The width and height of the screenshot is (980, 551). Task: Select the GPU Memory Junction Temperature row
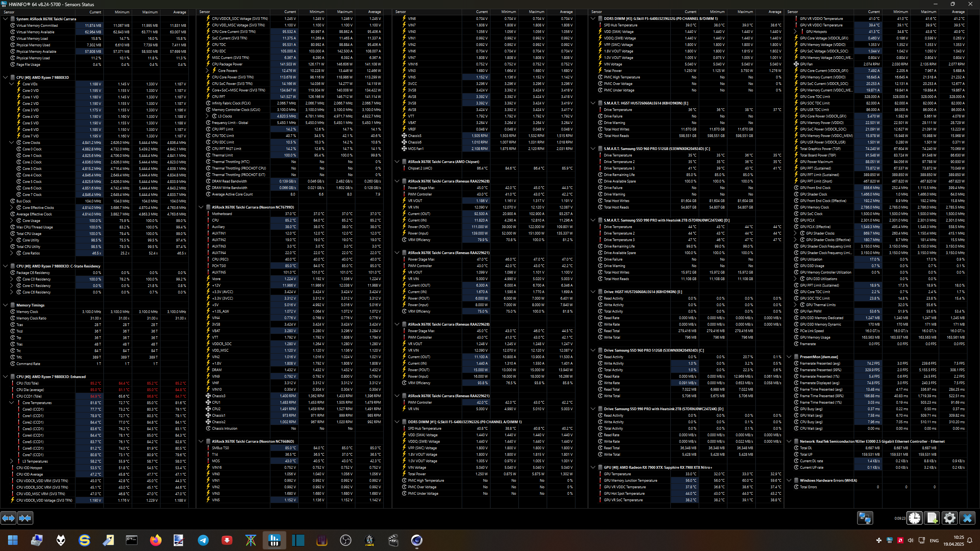tap(630, 481)
